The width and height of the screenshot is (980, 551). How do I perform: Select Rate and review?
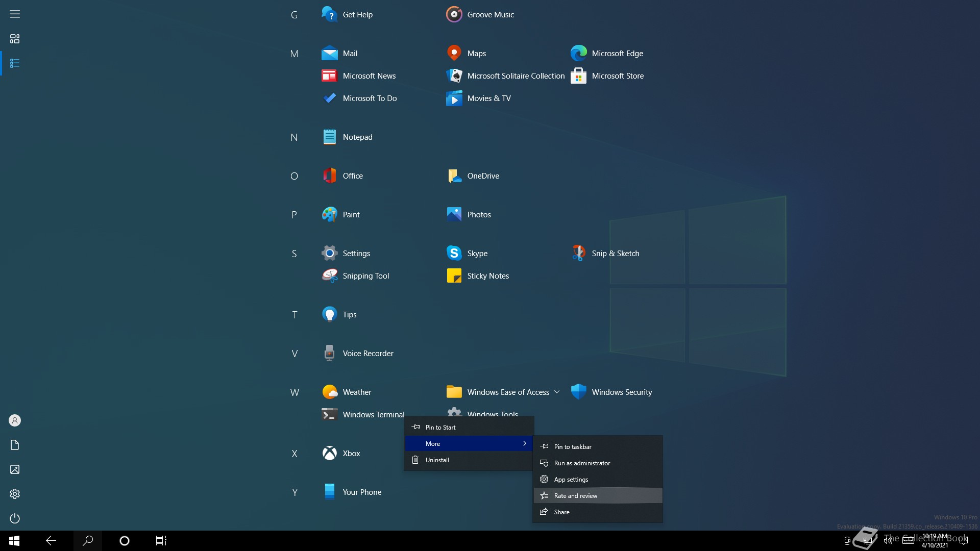coord(598,495)
